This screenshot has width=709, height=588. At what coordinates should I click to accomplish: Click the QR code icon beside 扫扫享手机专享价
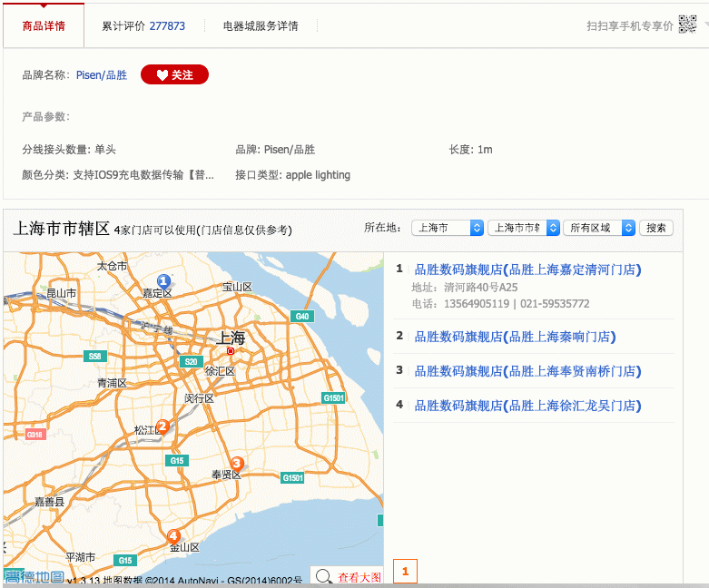coord(687,24)
